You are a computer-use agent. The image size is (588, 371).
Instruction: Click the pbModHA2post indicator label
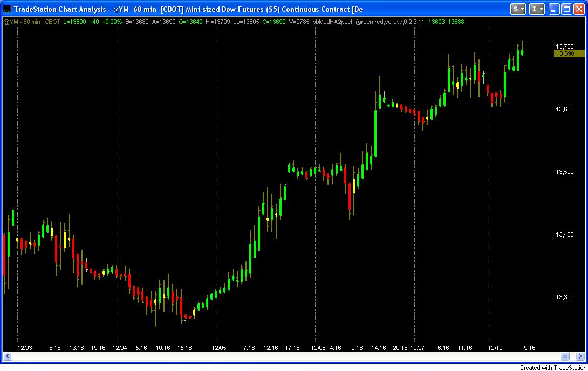click(332, 22)
